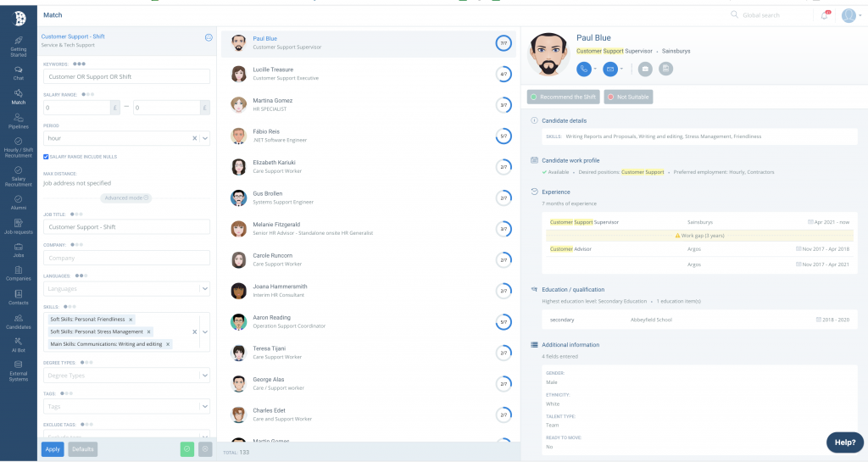Open Pipelines in the sidebar
The image size is (868, 462).
pos(19,121)
